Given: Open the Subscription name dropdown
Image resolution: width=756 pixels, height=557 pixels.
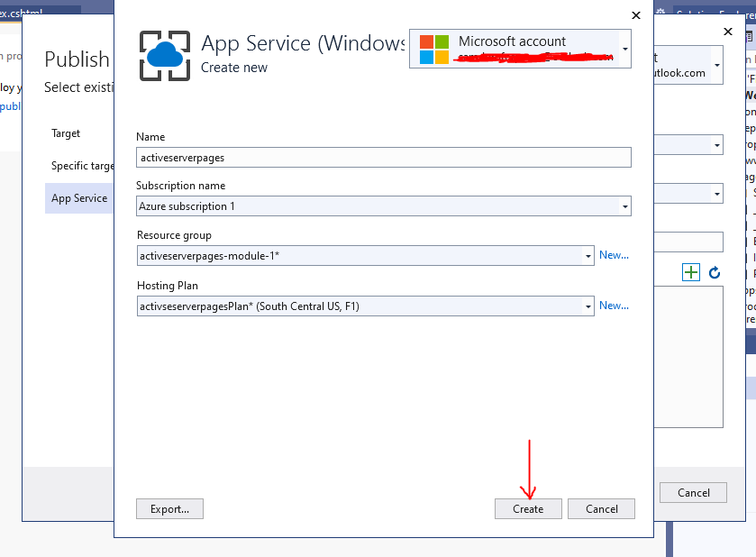Looking at the screenshot, I should pos(383,206).
